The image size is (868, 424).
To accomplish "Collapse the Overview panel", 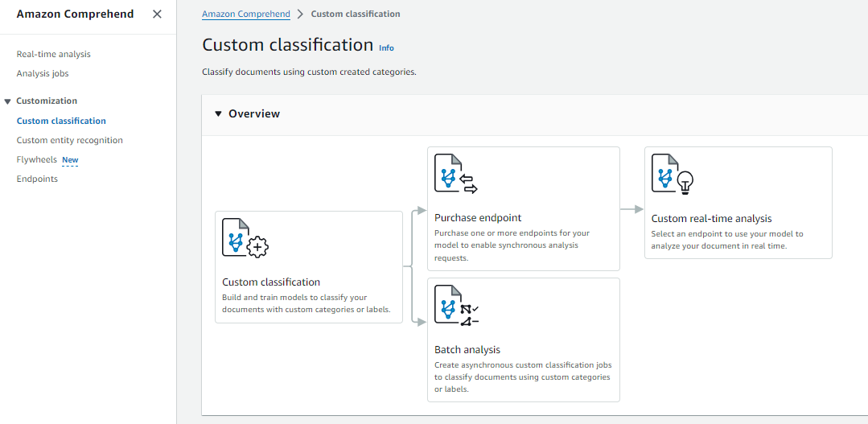I will pos(218,114).
